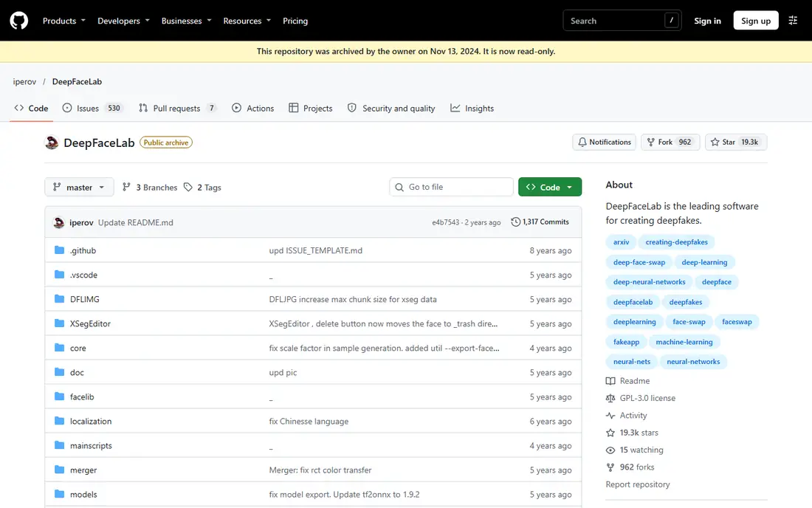Click the tag icon next to 2 Tags

pyautogui.click(x=188, y=187)
